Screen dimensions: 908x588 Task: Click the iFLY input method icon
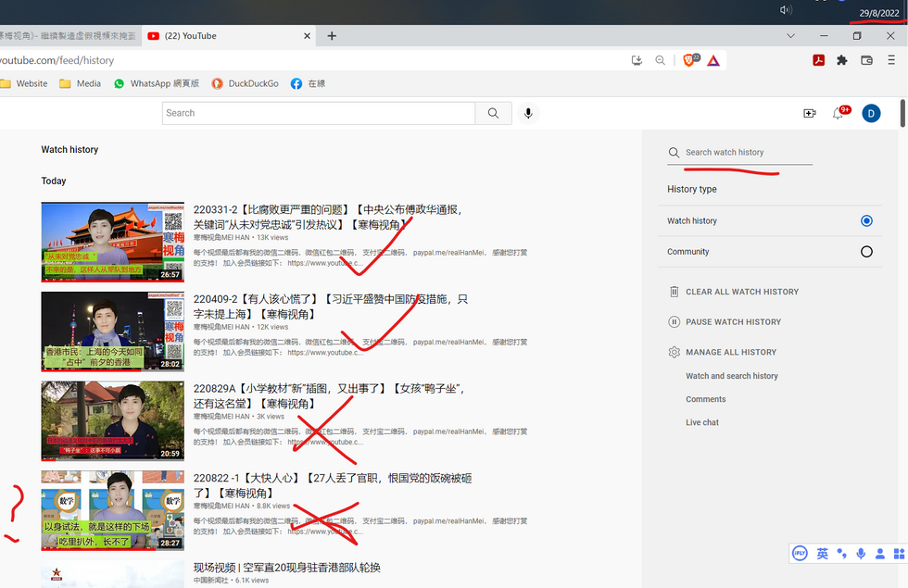point(800,554)
